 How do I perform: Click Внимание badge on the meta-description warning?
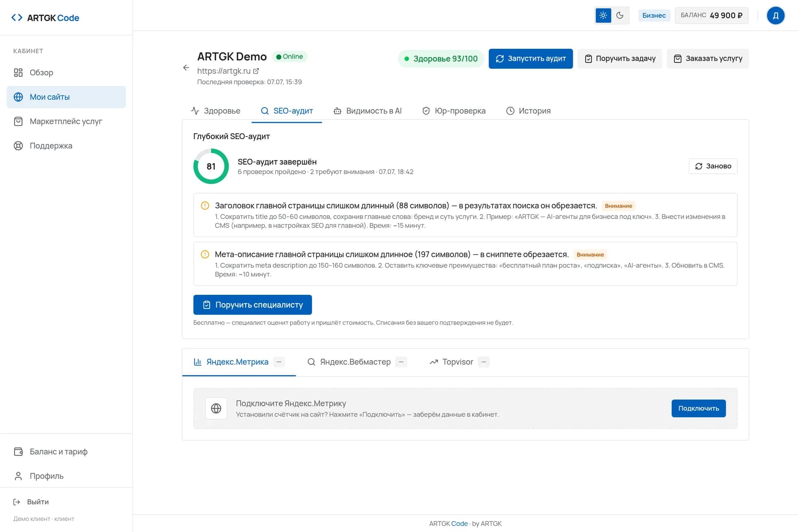pos(590,254)
